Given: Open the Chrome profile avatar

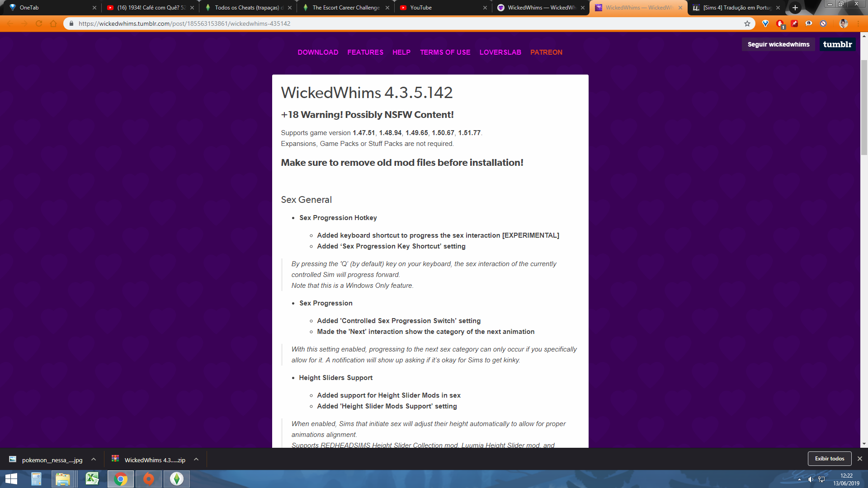Looking at the screenshot, I should pyautogui.click(x=843, y=23).
